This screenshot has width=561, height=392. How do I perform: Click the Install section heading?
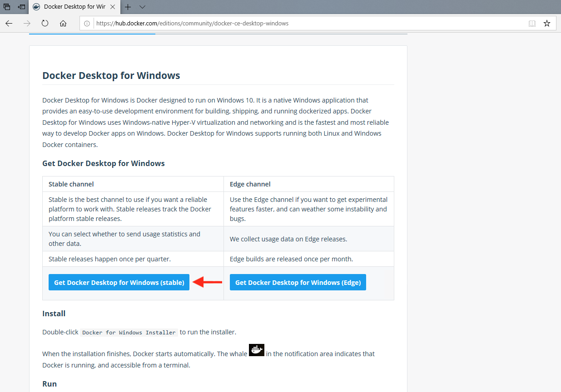54,314
